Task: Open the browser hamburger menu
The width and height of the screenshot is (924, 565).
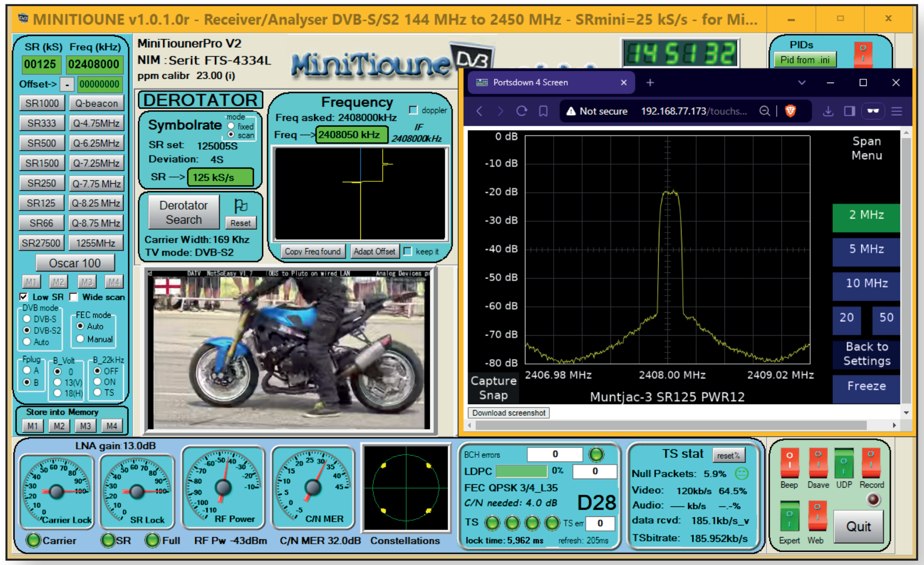Action: 897,111
